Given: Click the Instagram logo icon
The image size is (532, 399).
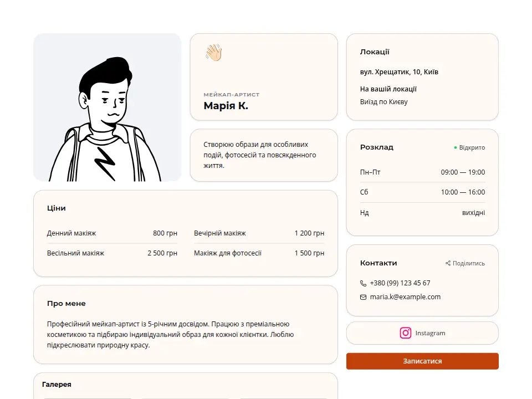Looking at the screenshot, I should click(x=406, y=333).
